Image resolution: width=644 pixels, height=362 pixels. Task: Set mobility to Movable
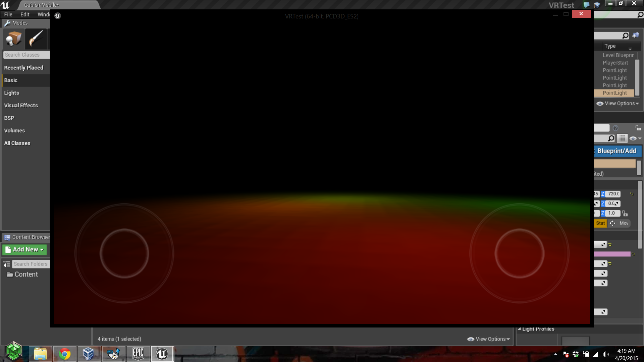[x=620, y=223]
